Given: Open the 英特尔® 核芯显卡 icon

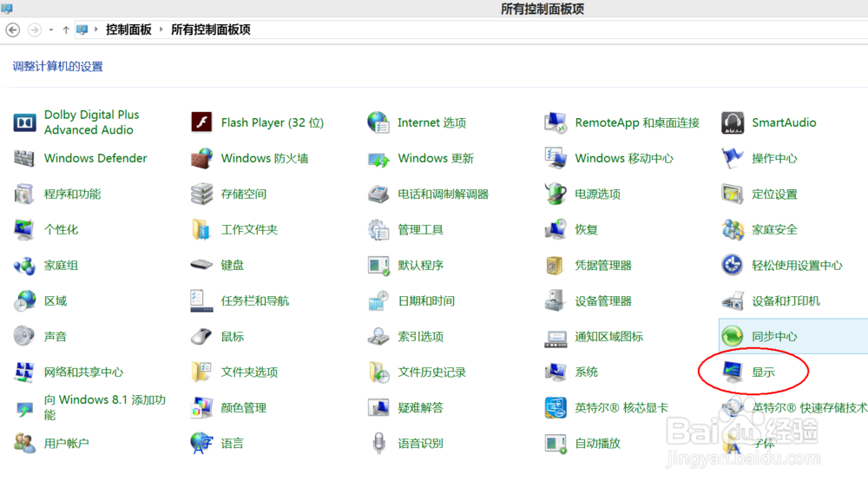Looking at the screenshot, I should [x=556, y=408].
